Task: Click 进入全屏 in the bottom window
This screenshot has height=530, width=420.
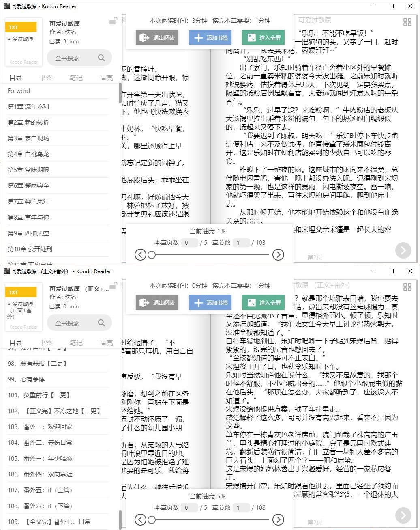Action: coord(263,302)
